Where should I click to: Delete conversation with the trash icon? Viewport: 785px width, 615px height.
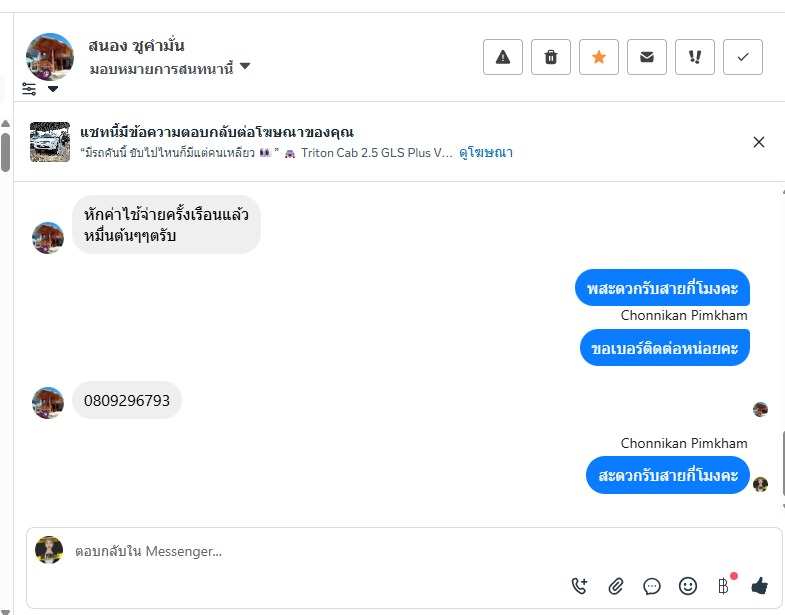[551, 57]
